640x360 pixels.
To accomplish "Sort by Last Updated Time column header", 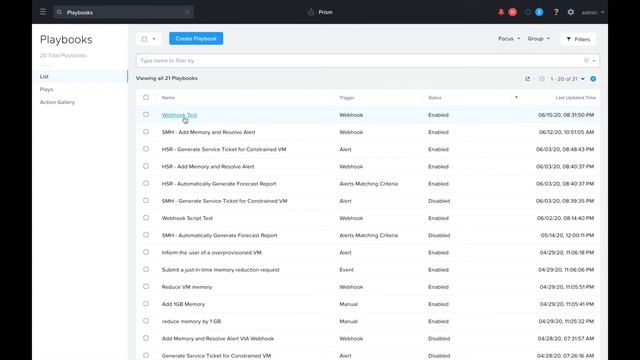I will (x=576, y=98).
